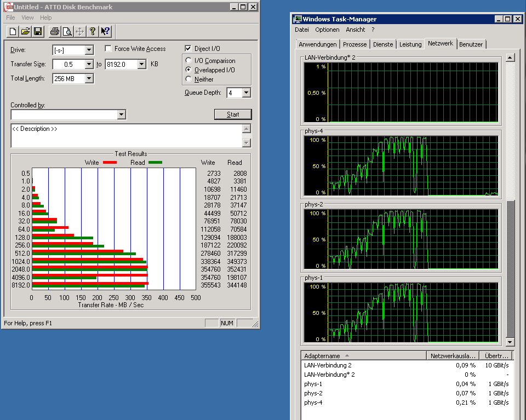Viewport: 526px width, 420px height.
Task: Switch to Benutzer tab
Action: 471,44
